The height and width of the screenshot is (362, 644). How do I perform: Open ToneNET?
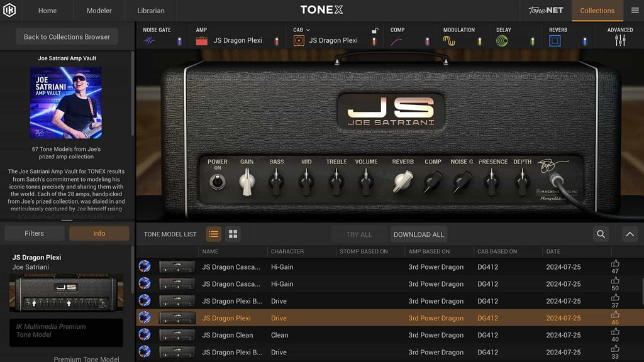pos(546,10)
